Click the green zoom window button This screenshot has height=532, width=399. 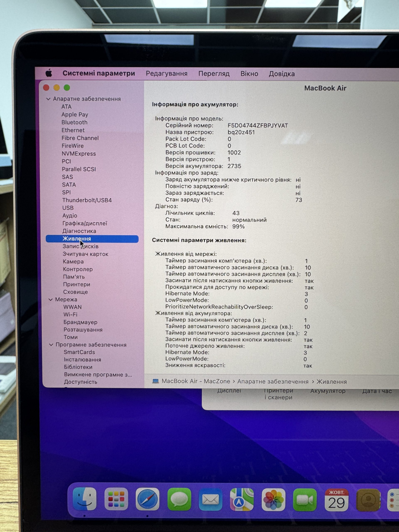tap(67, 88)
